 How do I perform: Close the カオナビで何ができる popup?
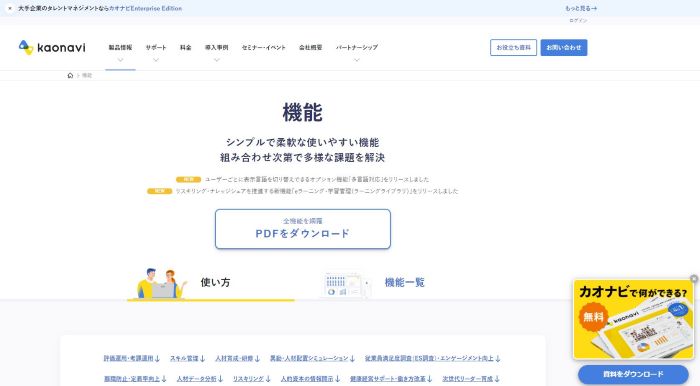694,278
